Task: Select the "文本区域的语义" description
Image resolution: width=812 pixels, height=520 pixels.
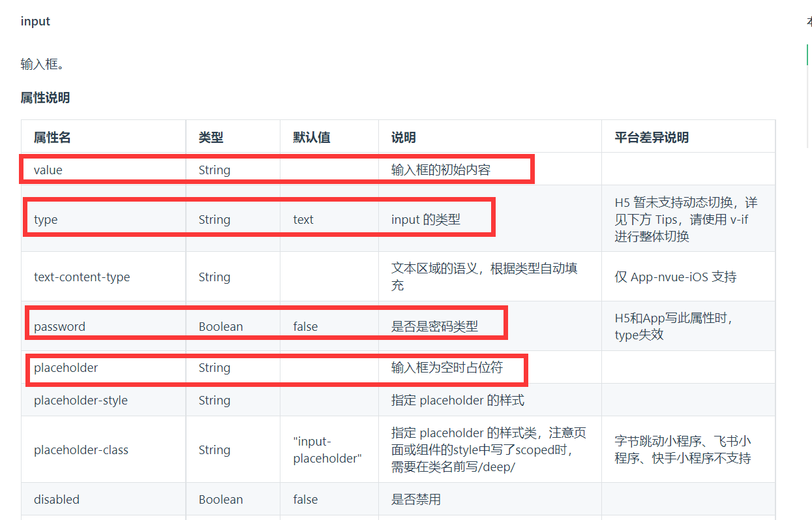Action: tap(484, 277)
